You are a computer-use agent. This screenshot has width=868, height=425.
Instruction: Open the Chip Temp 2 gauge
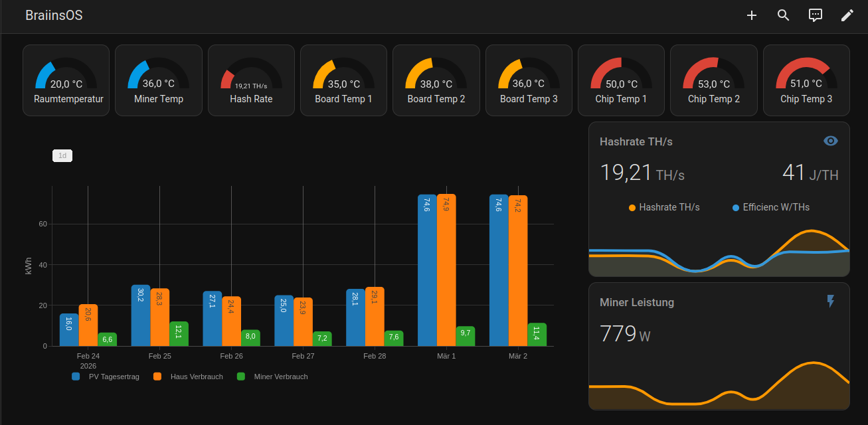click(x=713, y=80)
